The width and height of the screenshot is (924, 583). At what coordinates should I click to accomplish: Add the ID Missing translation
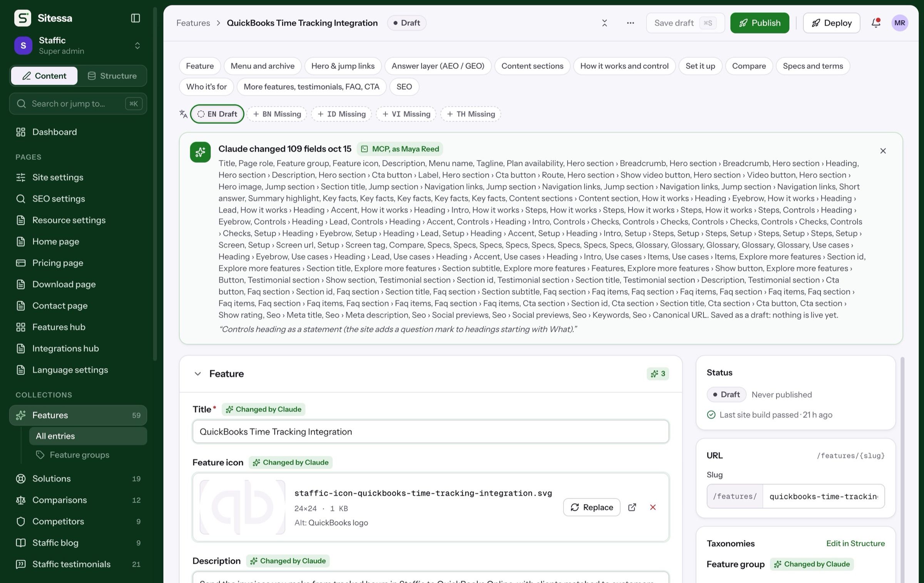click(341, 114)
